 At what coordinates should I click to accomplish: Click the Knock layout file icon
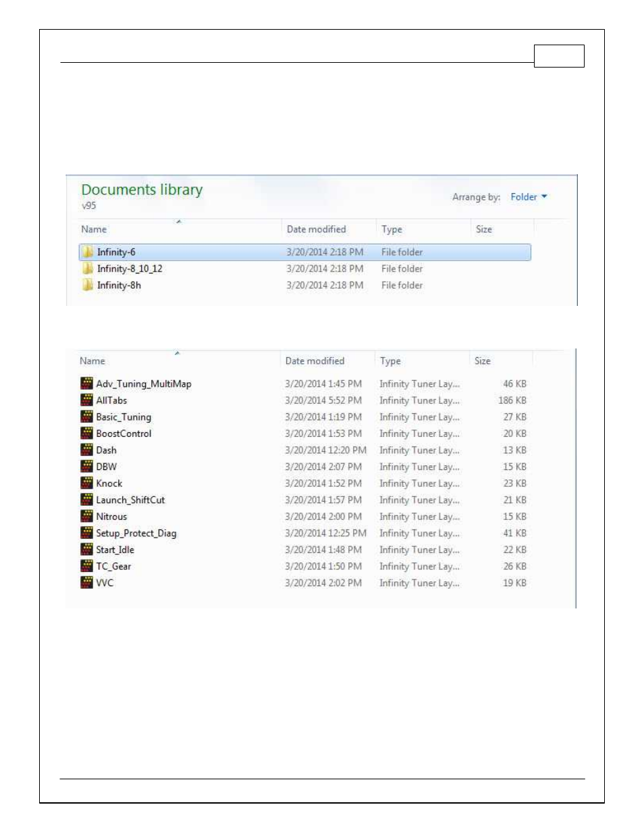[86, 484]
